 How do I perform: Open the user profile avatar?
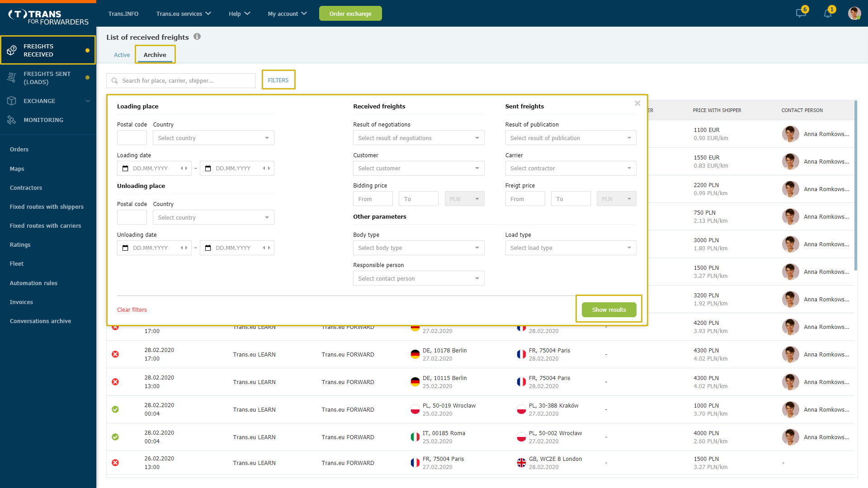coord(854,13)
